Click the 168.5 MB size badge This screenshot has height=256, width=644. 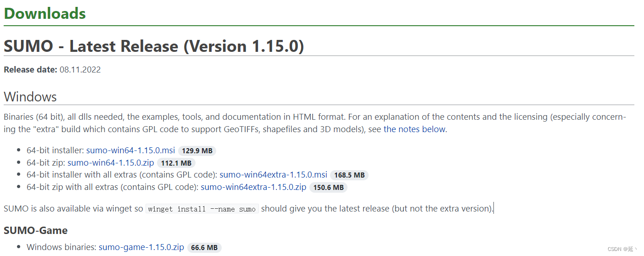coord(349,175)
